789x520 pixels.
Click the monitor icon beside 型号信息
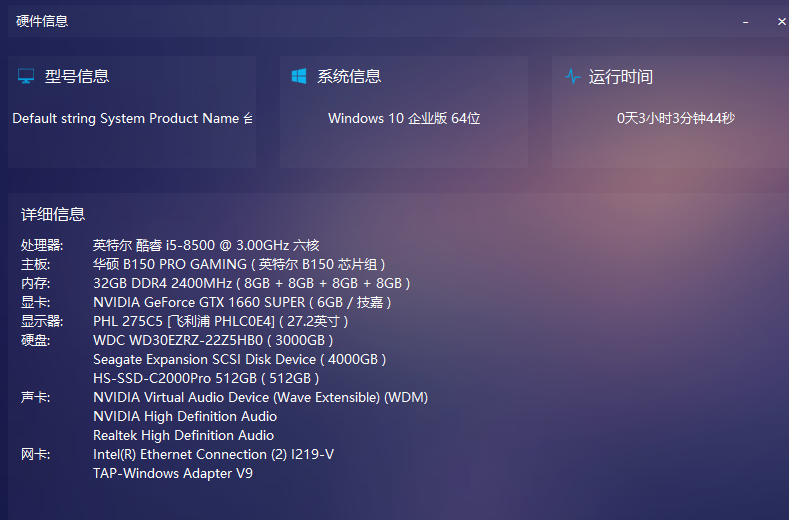point(26,77)
